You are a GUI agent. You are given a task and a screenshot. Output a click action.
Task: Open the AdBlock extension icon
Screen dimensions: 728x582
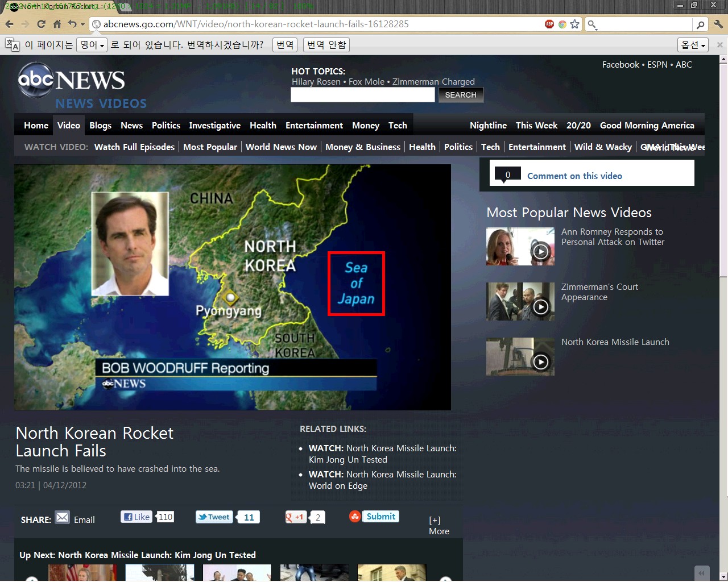point(549,24)
